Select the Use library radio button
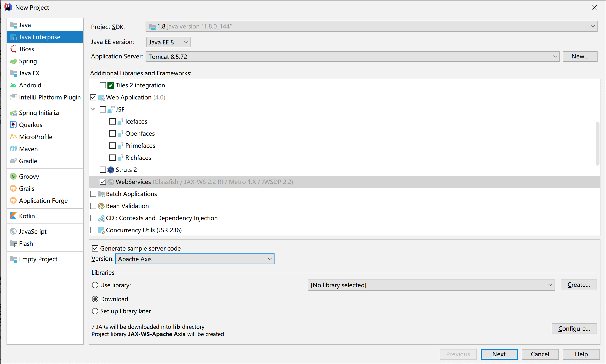This screenshot has width=606, height=364. tap(95, 285)
